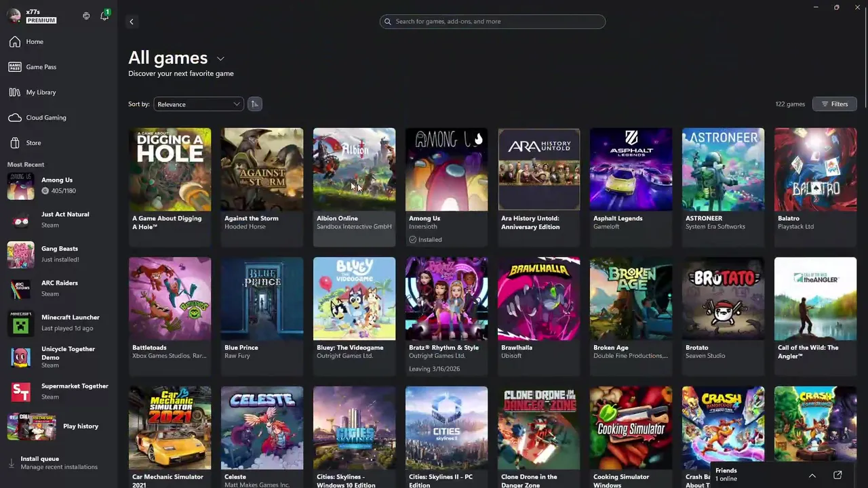
Task: Click the Home sidebar icon
Action: [15, 42]
